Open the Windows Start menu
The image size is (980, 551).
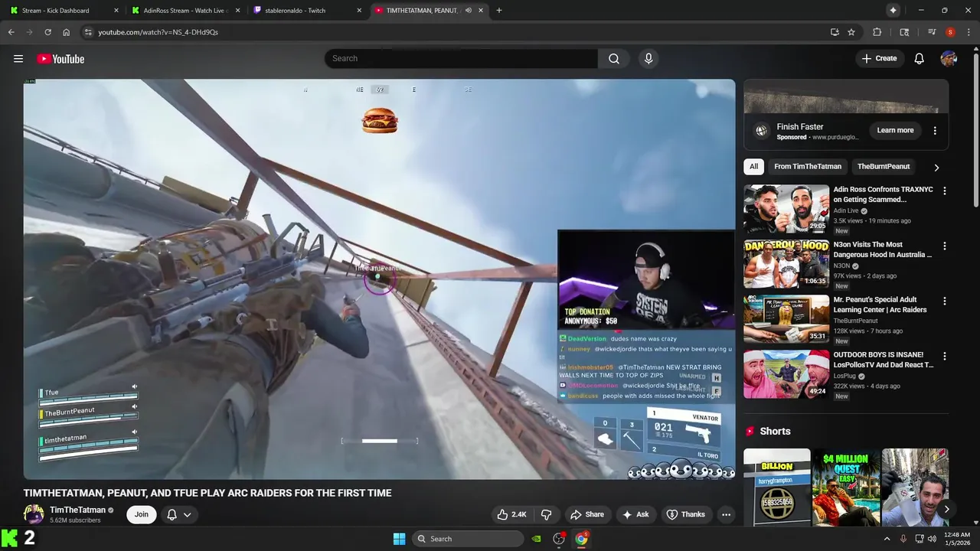click(399, 539)
